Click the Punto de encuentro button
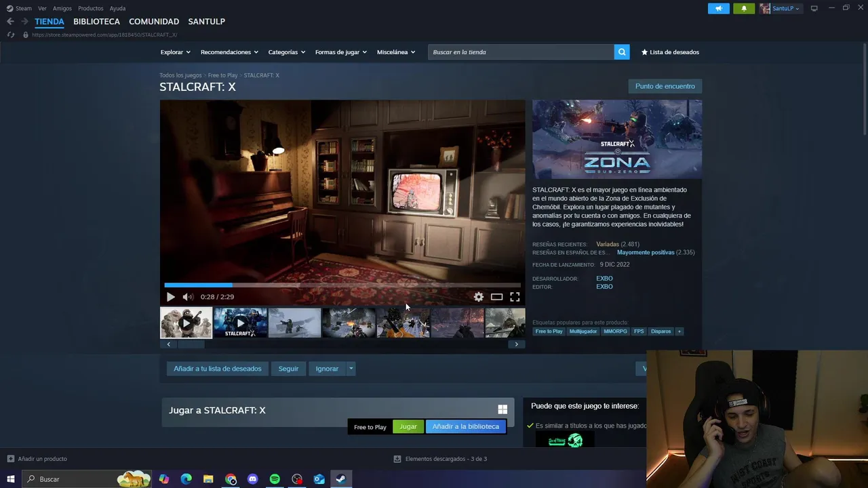This screenshot has width=868, height=488. pos(665,86)
